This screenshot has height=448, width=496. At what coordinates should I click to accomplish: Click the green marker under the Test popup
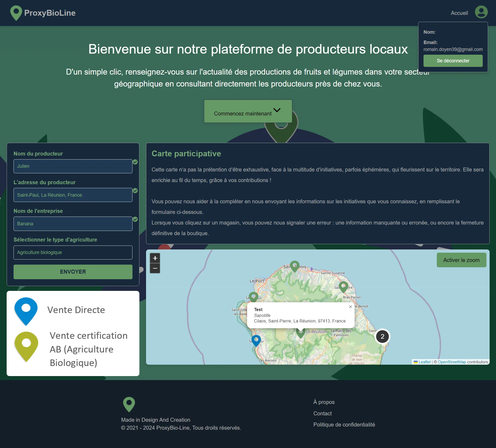click(x=301, y=333)
